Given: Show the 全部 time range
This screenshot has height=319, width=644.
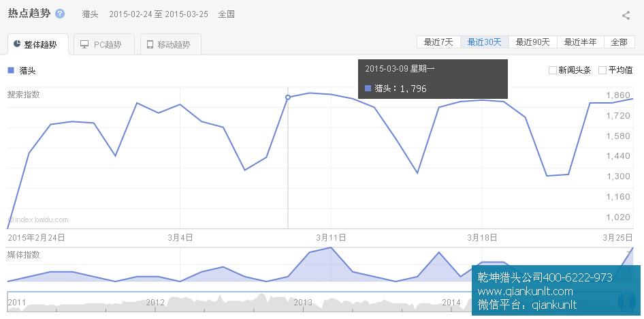Looking at the screenshot, I should pyautogui.click(x=619, y=42).
